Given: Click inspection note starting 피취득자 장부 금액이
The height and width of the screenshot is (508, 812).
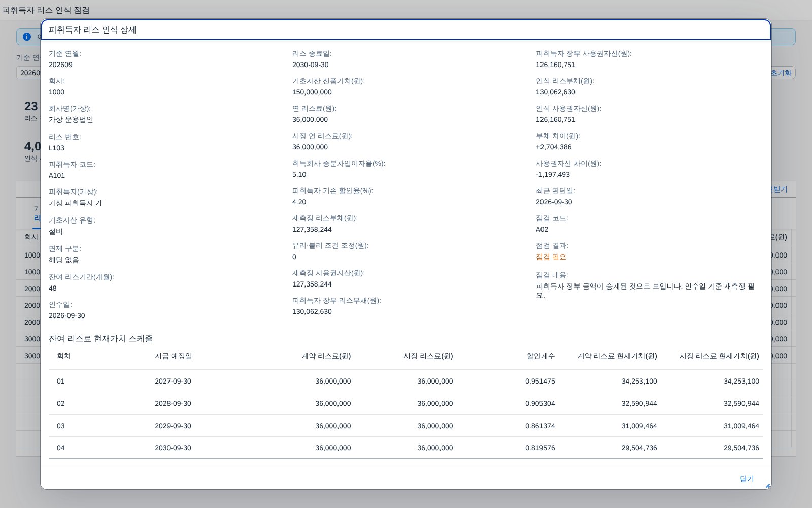Looking at the screenshot, I should [645, 291].
